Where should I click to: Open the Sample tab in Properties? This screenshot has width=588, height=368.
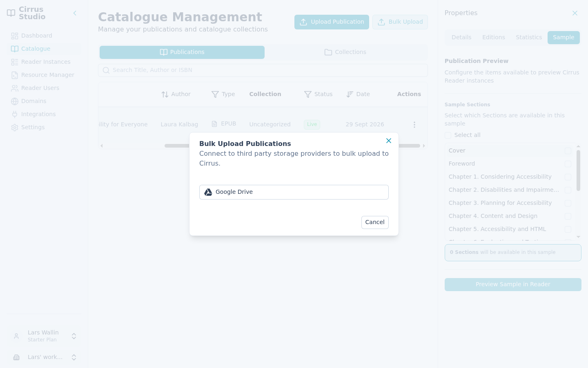563,38
